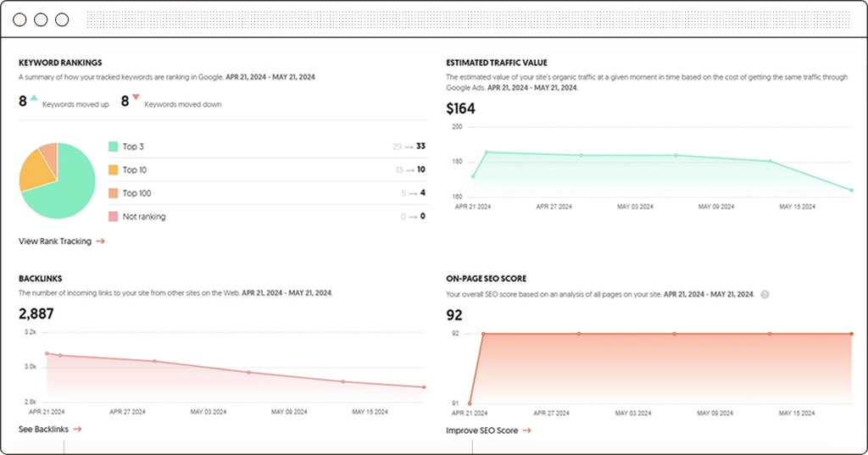Open the See Backlinks link

tap(43, 430)
